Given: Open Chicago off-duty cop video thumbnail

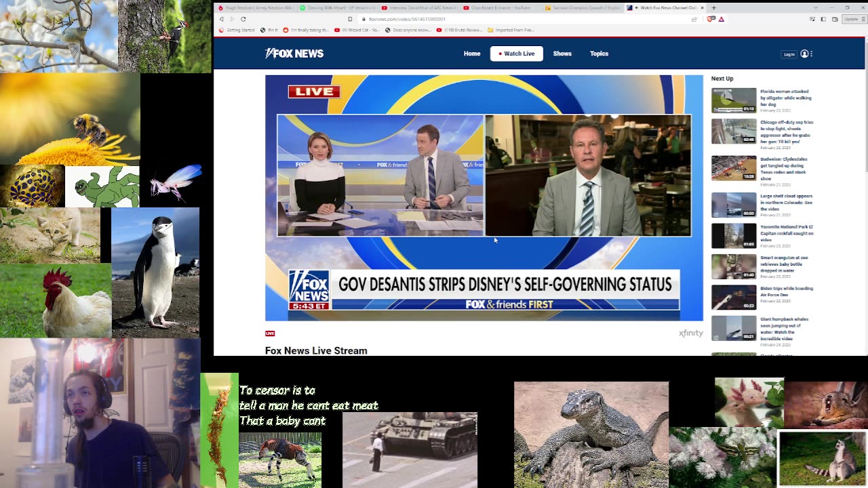Looking at the screenshot, I should (x=734, y=131).
